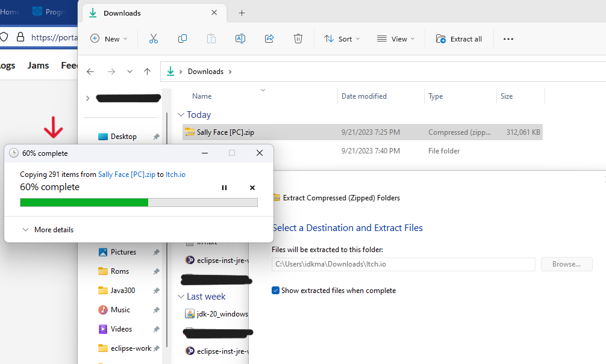
Task: Expand More details in copy dialog
Action: click(48, 230)
